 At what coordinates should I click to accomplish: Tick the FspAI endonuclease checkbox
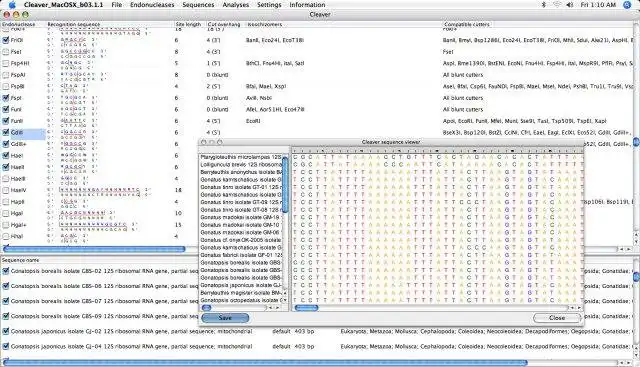pyautogui.click(x=6, y=75)
